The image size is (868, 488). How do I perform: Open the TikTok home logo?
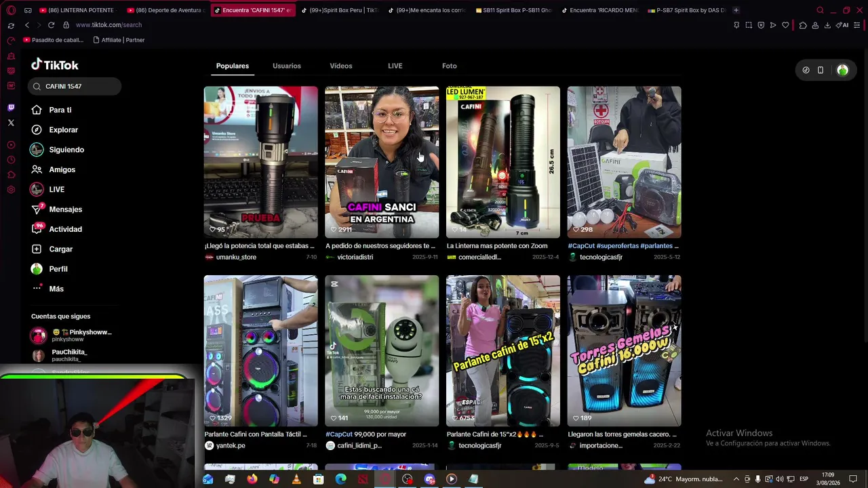55,65
